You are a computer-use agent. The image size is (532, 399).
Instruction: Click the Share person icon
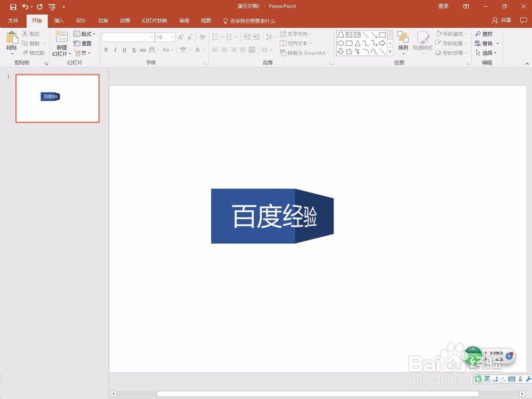pyautogui.click(x=495, y=20)
